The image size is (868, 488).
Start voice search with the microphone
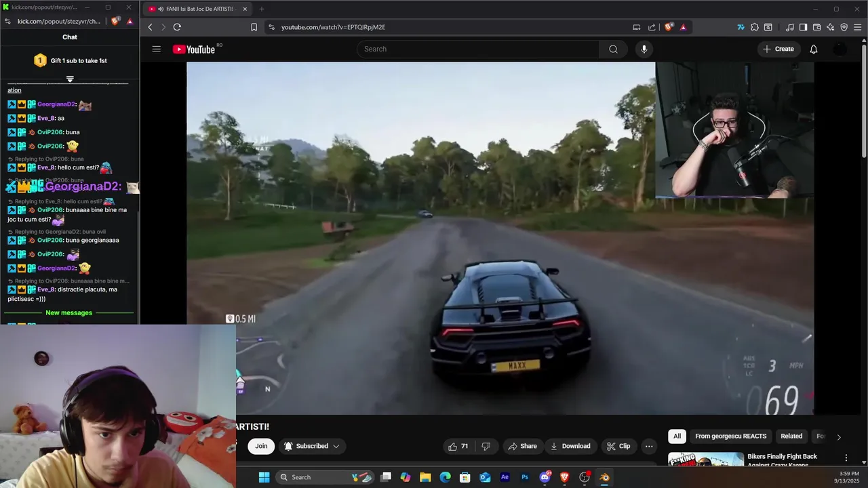pyautogui.click(x=644, y=49)
